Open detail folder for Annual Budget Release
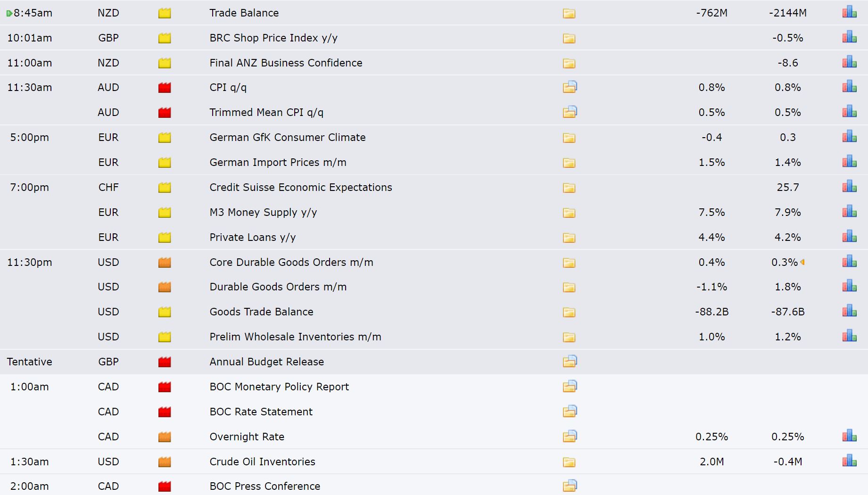This screenshot has height=495, width=868. coord(570,361)
